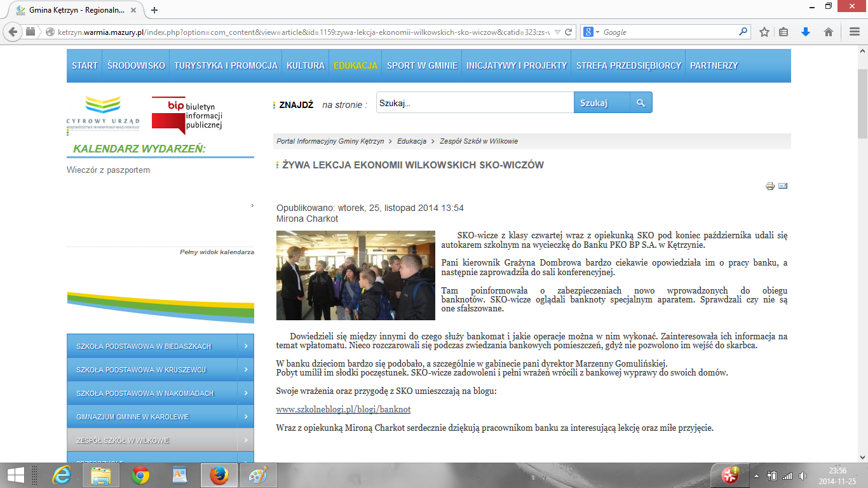Select the EDUKACJA menu item

tap(356, 65)
